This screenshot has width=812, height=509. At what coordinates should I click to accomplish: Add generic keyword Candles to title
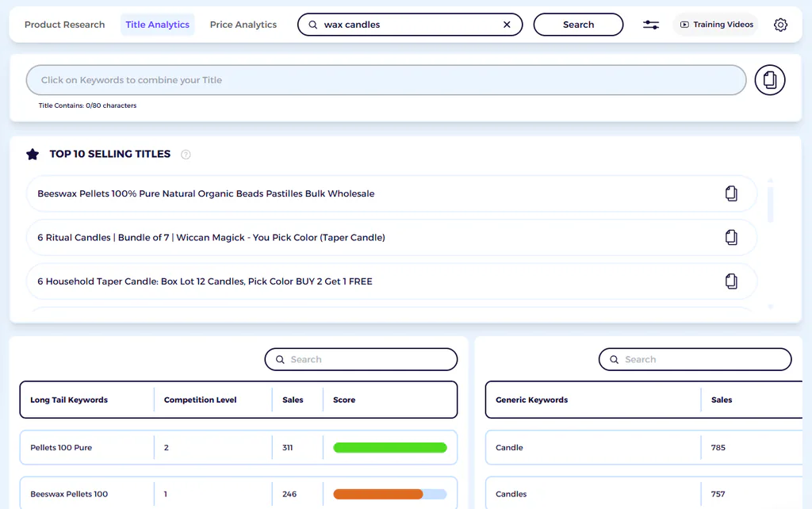[x=511, y=494]
